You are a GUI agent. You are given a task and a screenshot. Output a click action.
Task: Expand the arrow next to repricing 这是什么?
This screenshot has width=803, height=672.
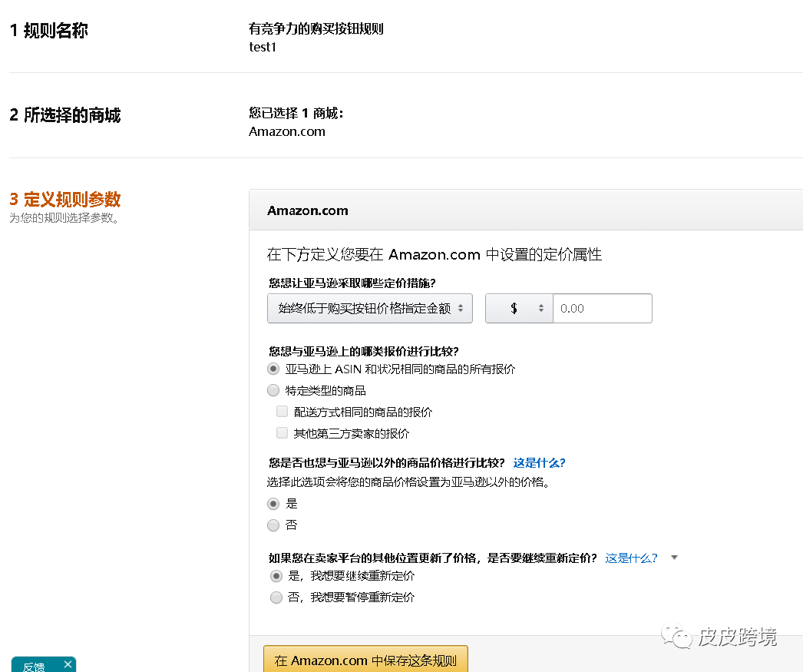675,558
